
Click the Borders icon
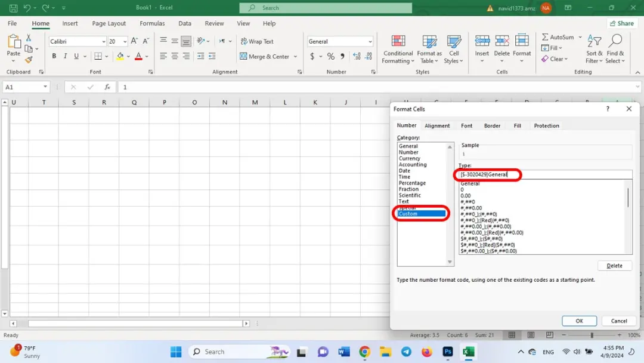click(98, 56)
